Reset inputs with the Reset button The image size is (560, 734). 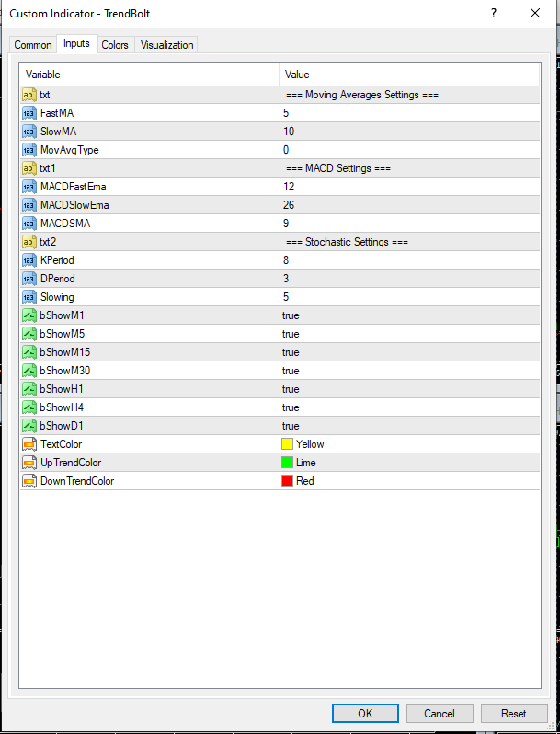coord(514,714)
